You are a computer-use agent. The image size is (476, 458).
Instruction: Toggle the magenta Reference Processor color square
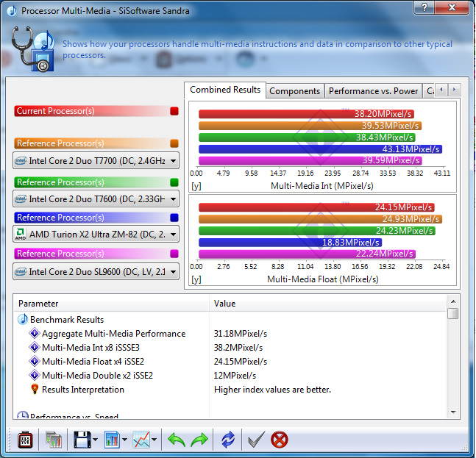coord(174,254)
